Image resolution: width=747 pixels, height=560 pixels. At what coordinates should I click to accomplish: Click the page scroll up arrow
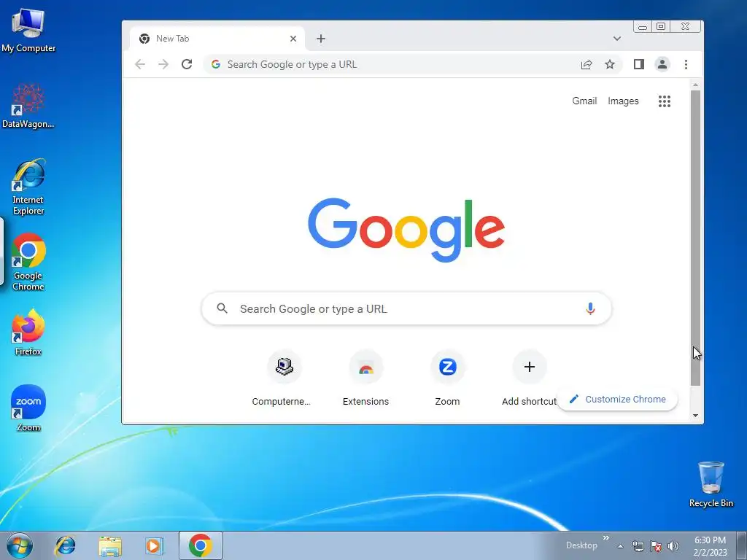click(695, 85)
